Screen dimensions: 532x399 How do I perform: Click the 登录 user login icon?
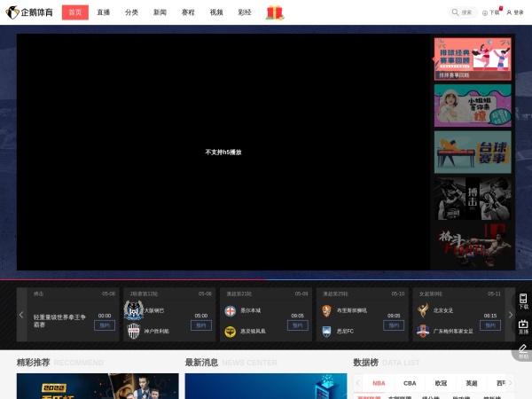pyautogui.click(x=510, y=12)
